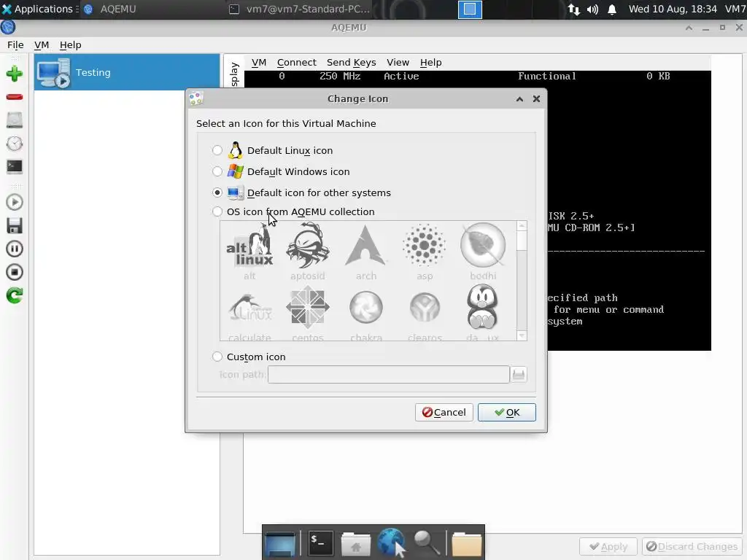
Task: Select the clearos icon
Action: coord(425,313)
